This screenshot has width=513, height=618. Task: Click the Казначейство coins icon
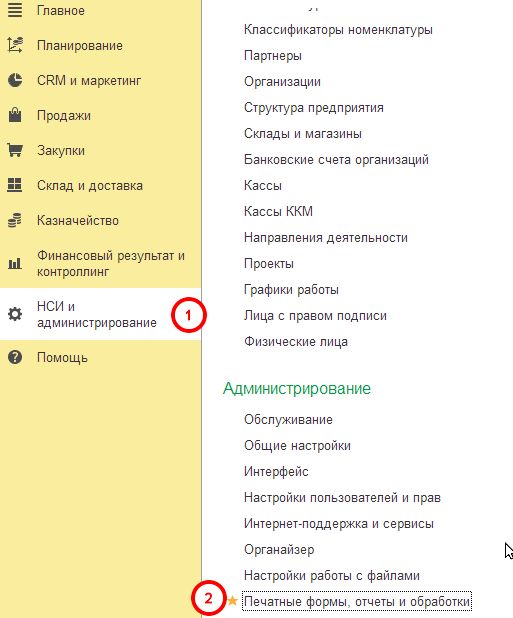15,220
